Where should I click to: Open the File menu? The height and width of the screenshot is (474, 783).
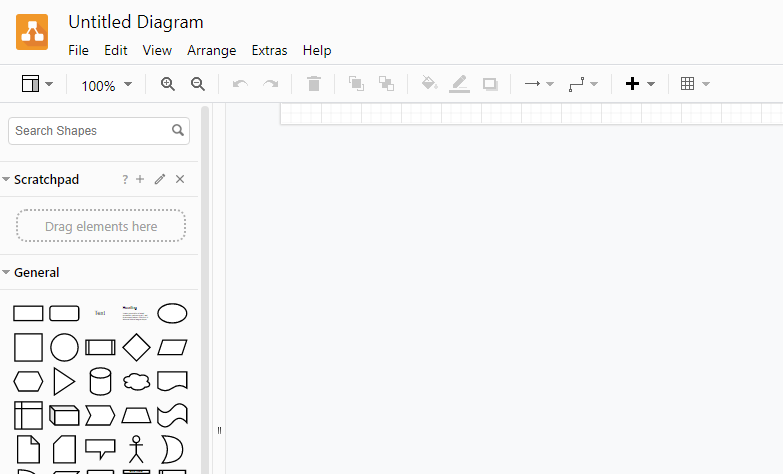click(x=78, y=50)
